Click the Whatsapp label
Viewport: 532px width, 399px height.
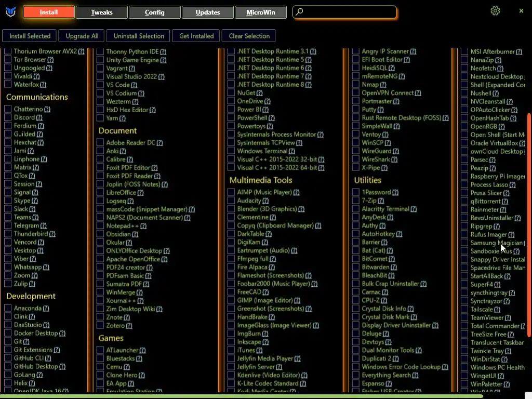(x=28, y=268)
